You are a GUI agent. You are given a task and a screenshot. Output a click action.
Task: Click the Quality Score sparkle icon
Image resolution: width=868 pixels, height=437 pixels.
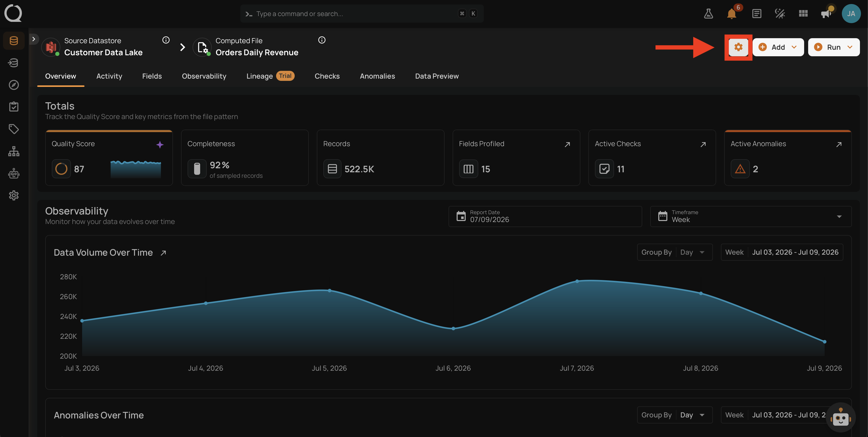coord(160,144)
